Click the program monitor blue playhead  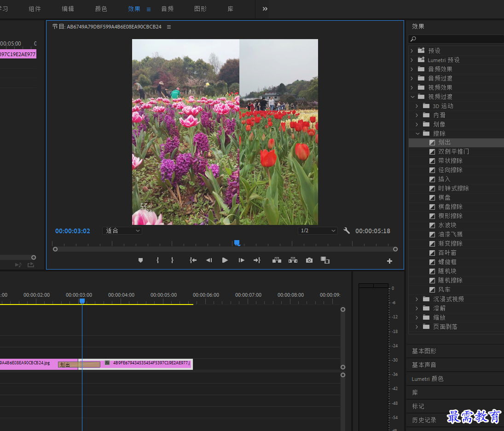pyautogui.click(x=237, y=242)
